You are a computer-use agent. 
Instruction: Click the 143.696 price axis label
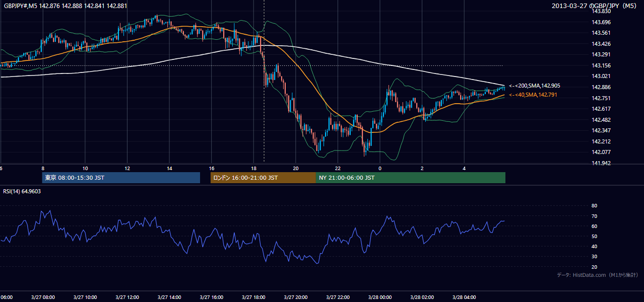[x=601, y=22]
